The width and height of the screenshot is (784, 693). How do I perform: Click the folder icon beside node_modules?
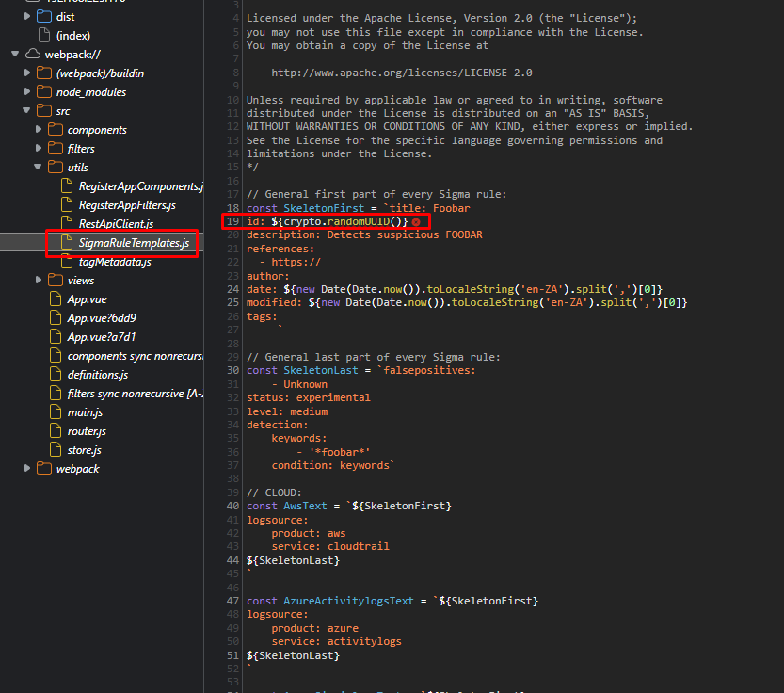[43, 91]
